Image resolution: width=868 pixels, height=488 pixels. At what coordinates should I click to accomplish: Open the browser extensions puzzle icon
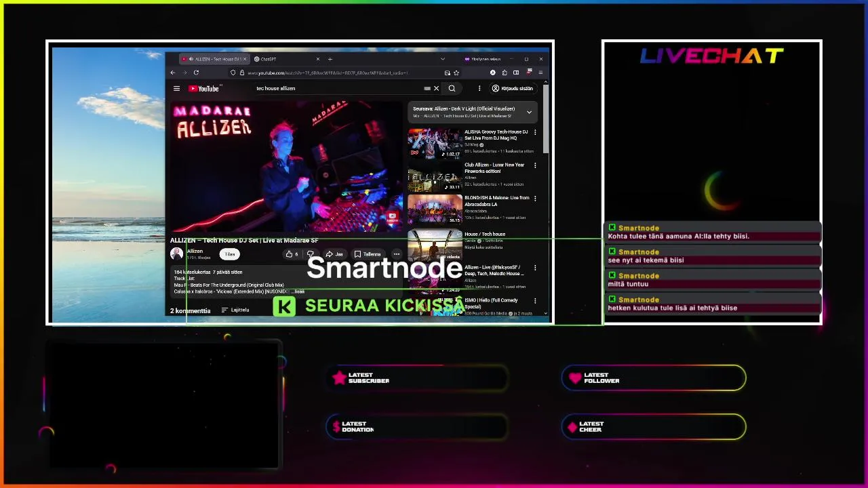[x=505, y=73]
